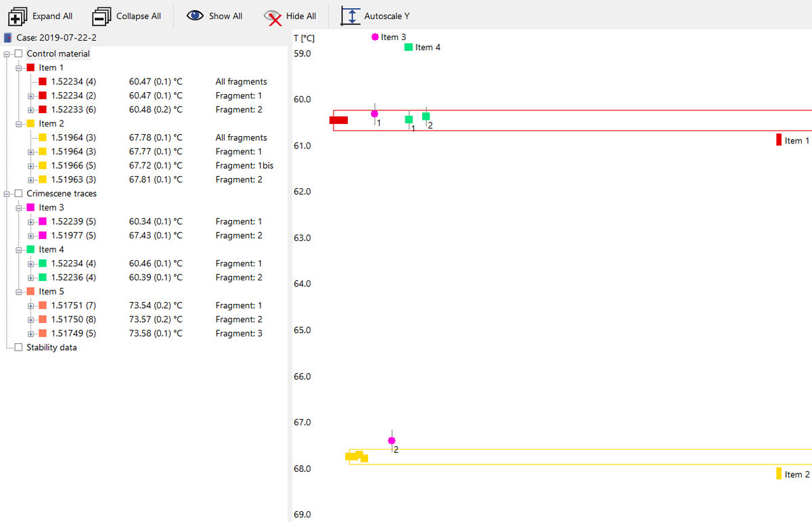Viewport: 812px width, 522px height.
Task: Click the Expand All plus icon
Action: click(18, 16)
